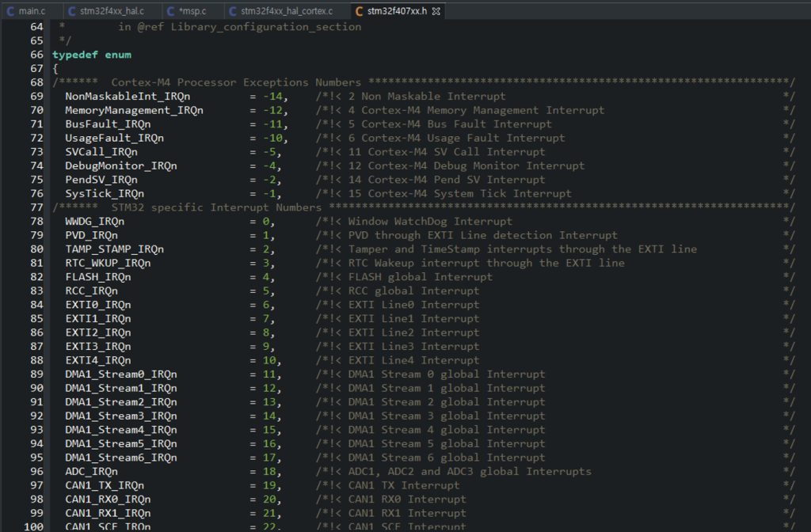Click RTC_WKUP_IRQn identifier
Screen dimensions: 811x532
click(x=108, y=263)
